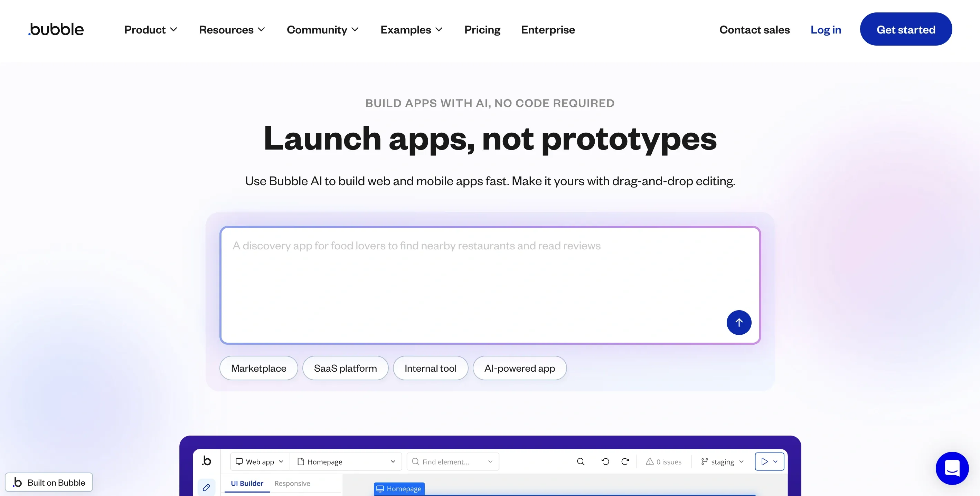
Task: Choose the Marketplace suggestion chip
Action: coord(258,368)
